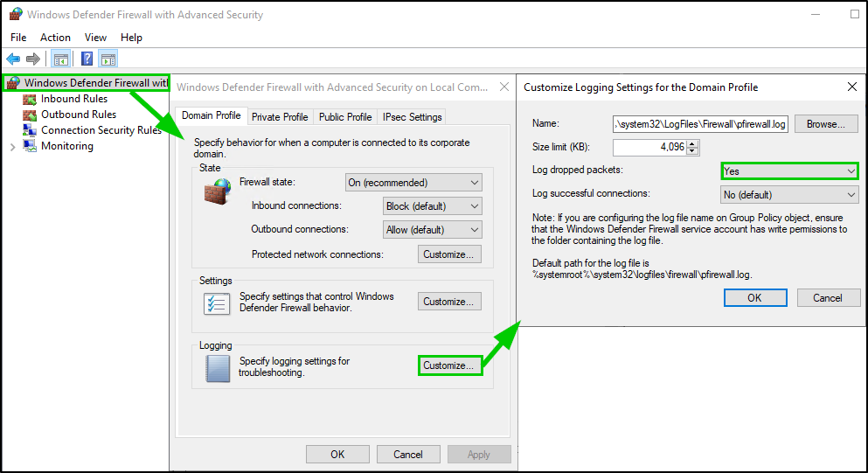Open the View menu

point(95,37)
